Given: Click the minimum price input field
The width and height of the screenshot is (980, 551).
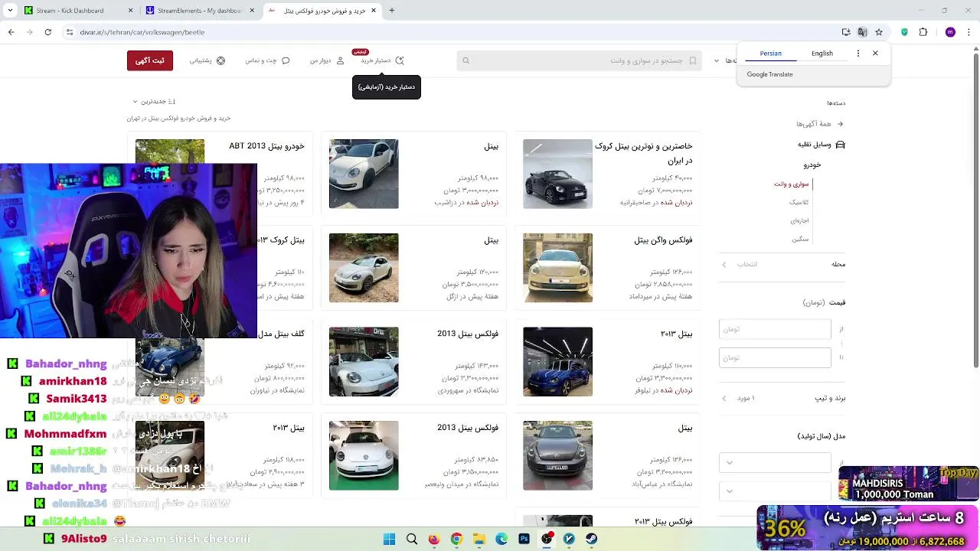Looking at the screenshot, I should coord(775,329).
